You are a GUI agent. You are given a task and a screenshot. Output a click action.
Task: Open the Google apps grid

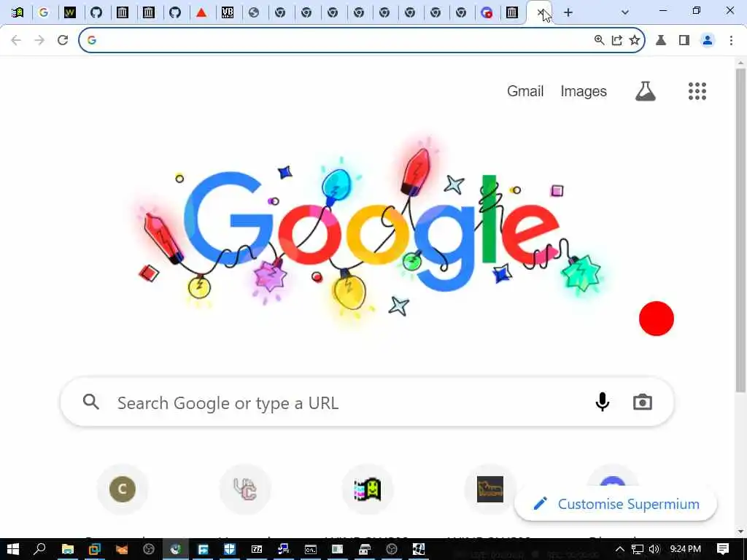click(x=697, y=91)
